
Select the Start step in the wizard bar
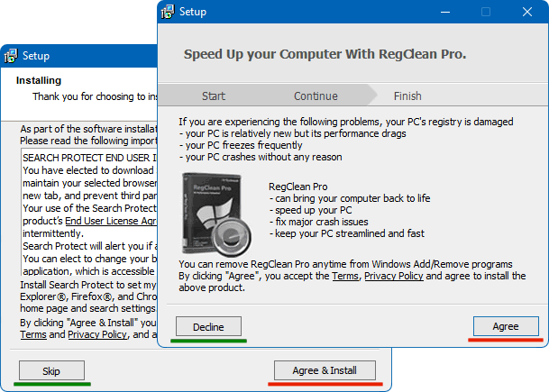click(214, 96)
